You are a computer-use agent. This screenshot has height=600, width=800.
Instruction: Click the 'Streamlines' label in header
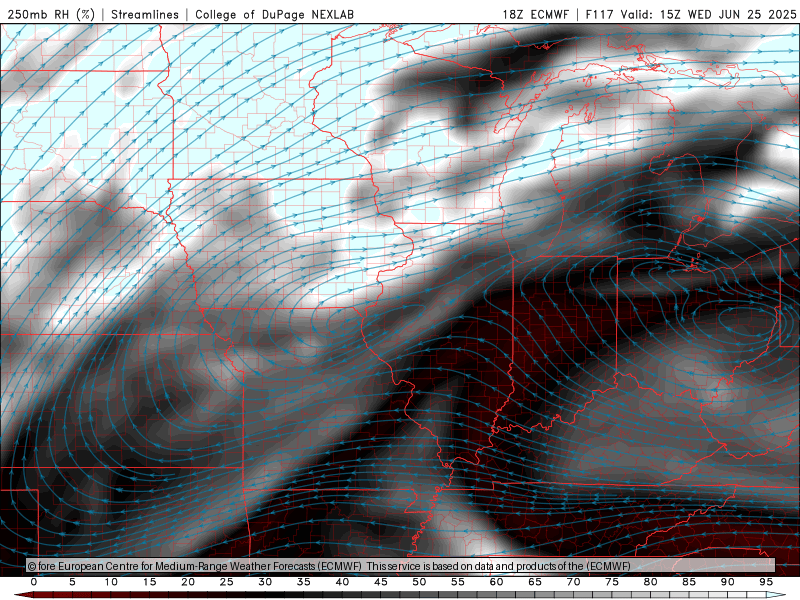click(145, 14)
